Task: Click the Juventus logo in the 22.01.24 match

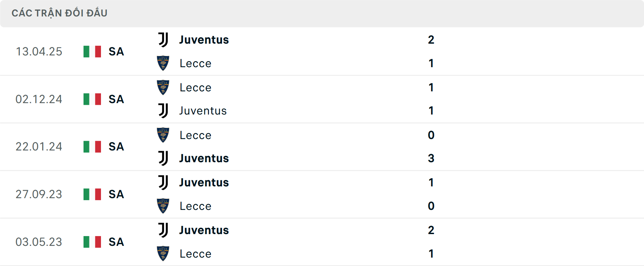Action: point(163,158)
